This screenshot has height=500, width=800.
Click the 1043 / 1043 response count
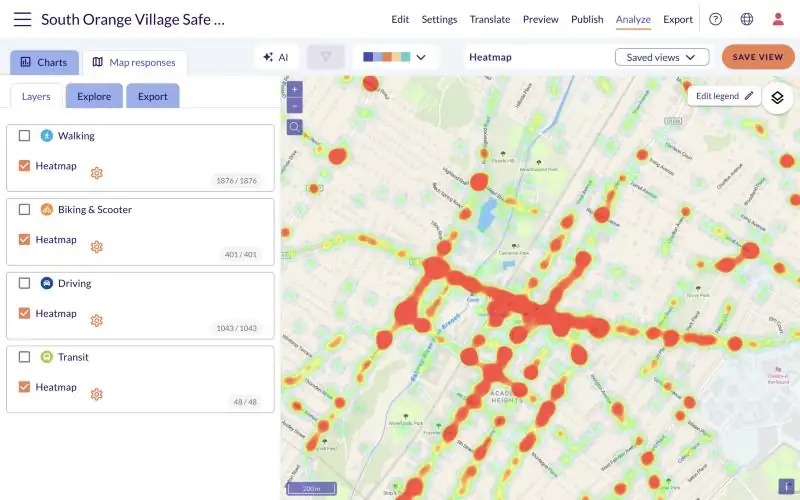tap(236, 328)
